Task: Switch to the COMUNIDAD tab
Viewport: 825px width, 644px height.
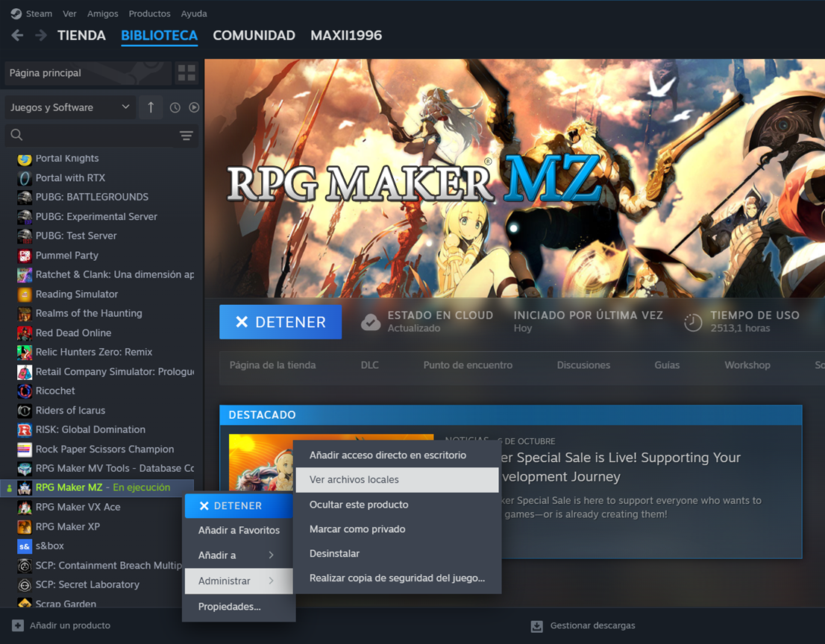Action: [254, 35]
